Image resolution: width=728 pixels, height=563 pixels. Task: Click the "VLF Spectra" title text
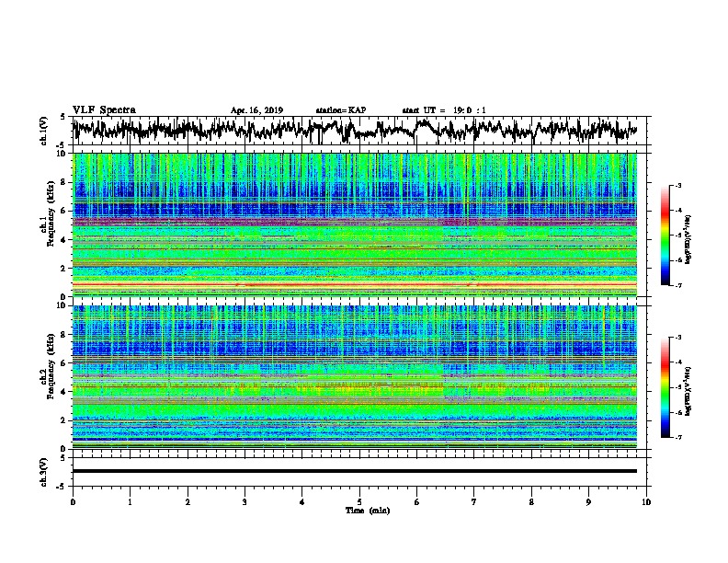pyautogui.click(x=104, y=109)
